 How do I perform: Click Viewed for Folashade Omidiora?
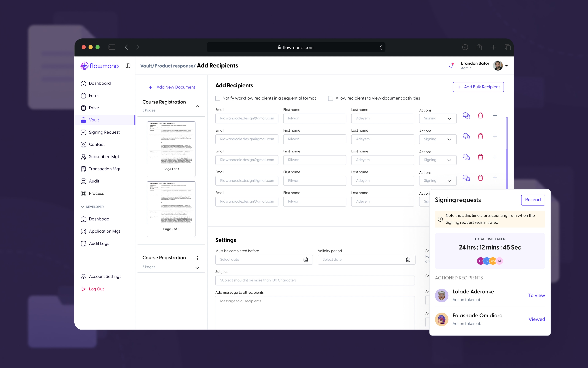tap(537, 319)
